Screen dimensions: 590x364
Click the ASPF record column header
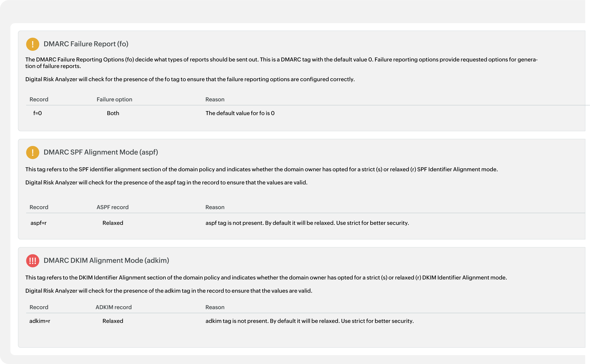point(112,207)
